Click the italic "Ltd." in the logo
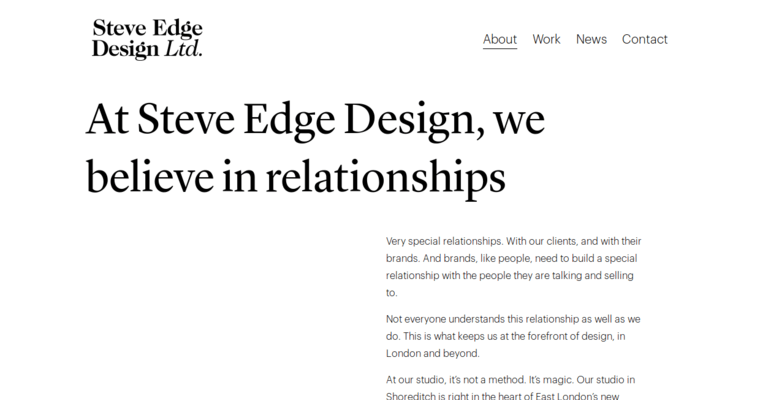Image resolution: width=760 pixels, height=400 pixels. 183,49
